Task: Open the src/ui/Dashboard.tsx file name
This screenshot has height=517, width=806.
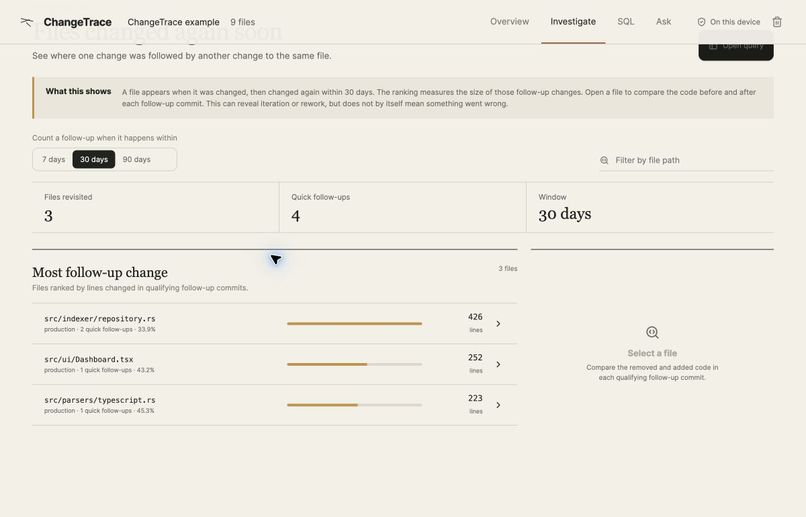Action: (x=88, y=359)
